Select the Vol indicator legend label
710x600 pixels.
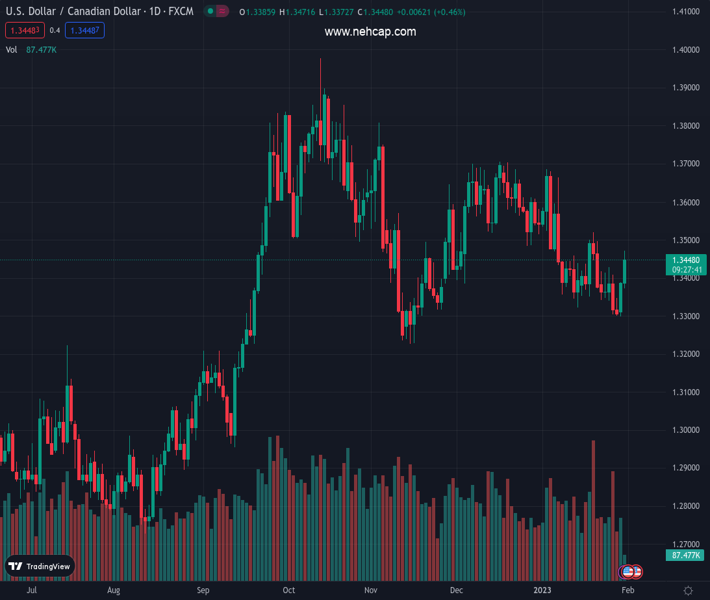point(12,49)
